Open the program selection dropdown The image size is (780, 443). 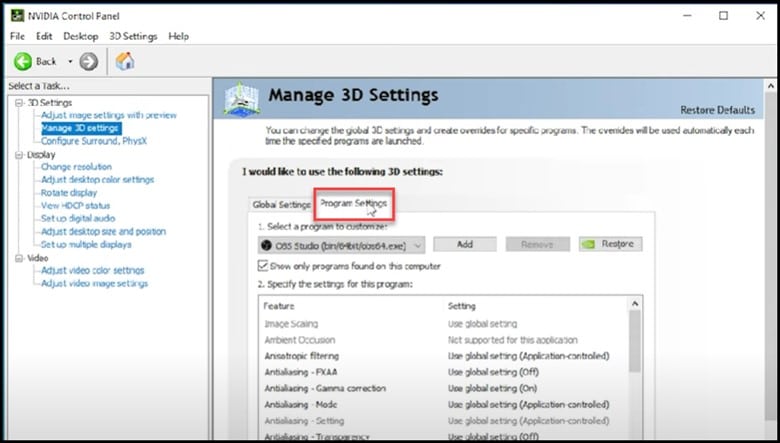[417, 244]
